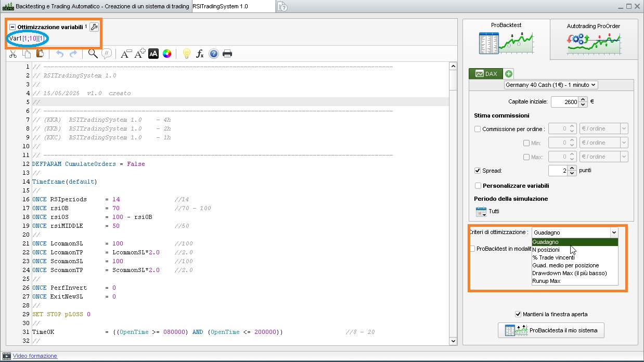
Task: Add a new instrument with green plus
Action: 508,74
